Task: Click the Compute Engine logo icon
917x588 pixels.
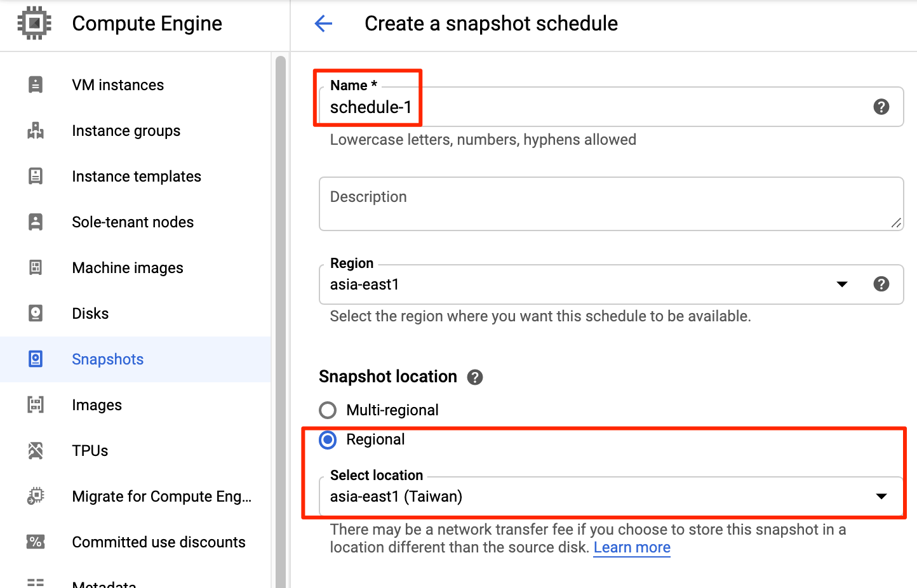Action: pos(34,23)
